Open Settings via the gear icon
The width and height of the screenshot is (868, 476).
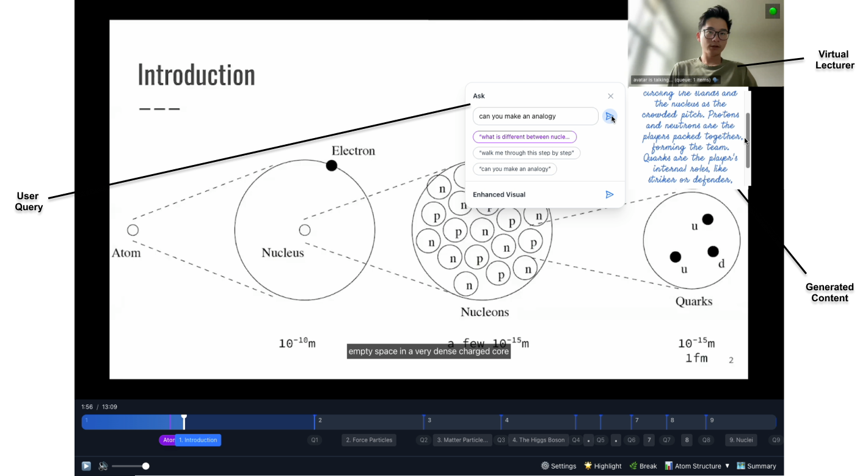pos(558,466)
